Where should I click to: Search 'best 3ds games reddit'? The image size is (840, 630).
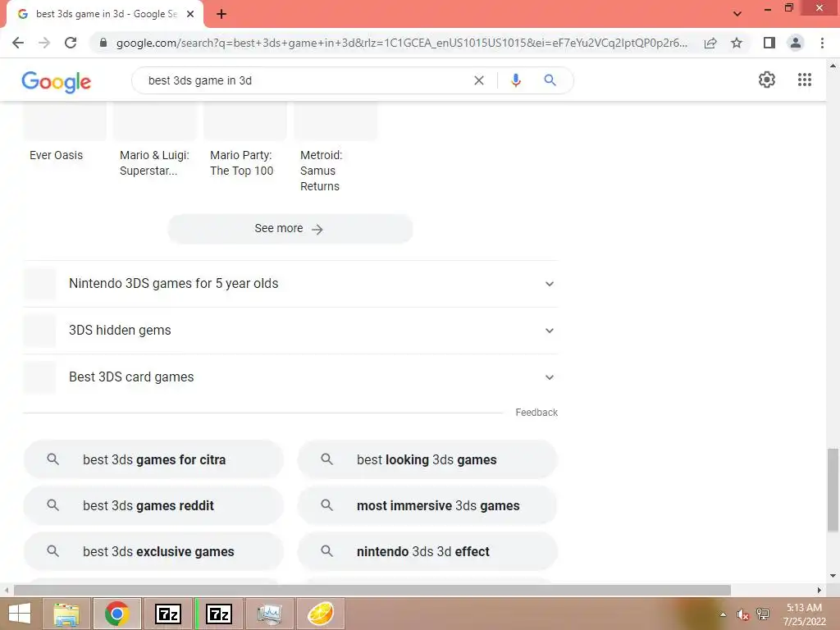click(x=153, y=505)
